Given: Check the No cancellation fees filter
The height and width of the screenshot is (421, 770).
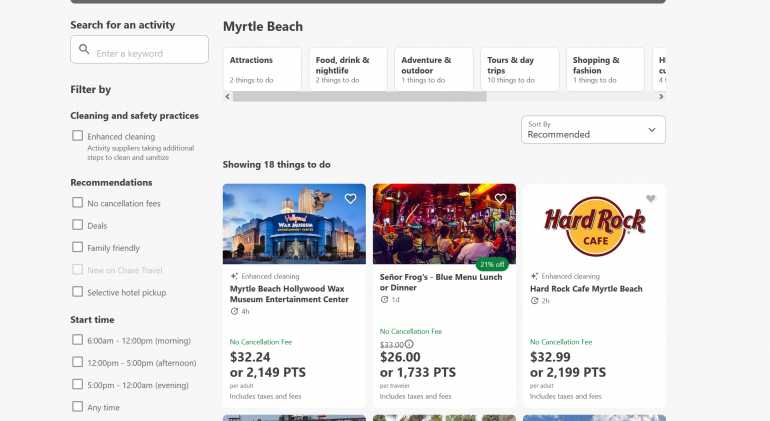Looking at the screenshot, I should [78, 203].
